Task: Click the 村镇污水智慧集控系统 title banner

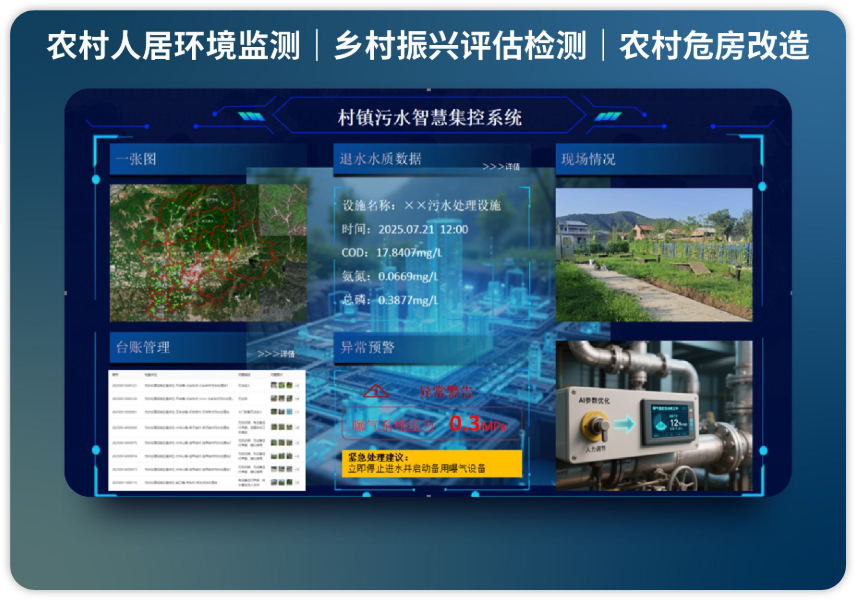Action: [x=430, y=117]
